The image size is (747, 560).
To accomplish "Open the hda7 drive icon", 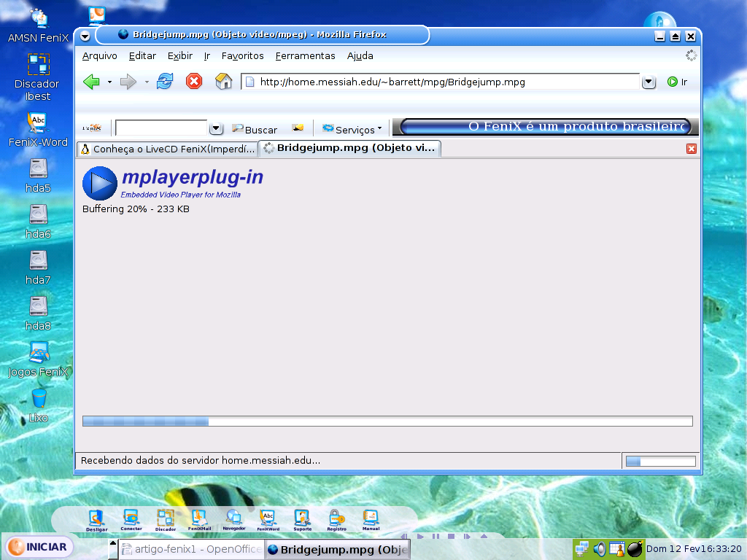I will pyautogui.click(x=38, y=268).
